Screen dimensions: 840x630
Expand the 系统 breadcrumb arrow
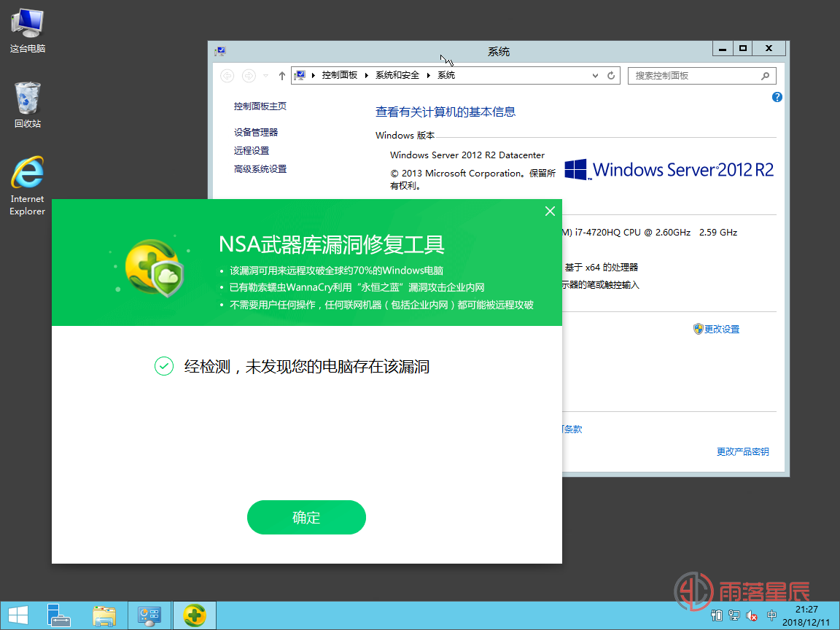pos(429,76)
